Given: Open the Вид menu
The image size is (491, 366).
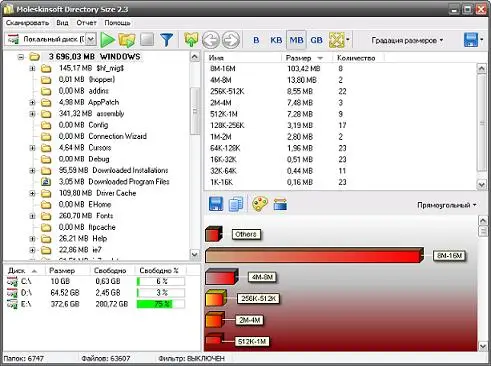Looking at the screenshot, I should pyautogui.click(x=62, y=23).
